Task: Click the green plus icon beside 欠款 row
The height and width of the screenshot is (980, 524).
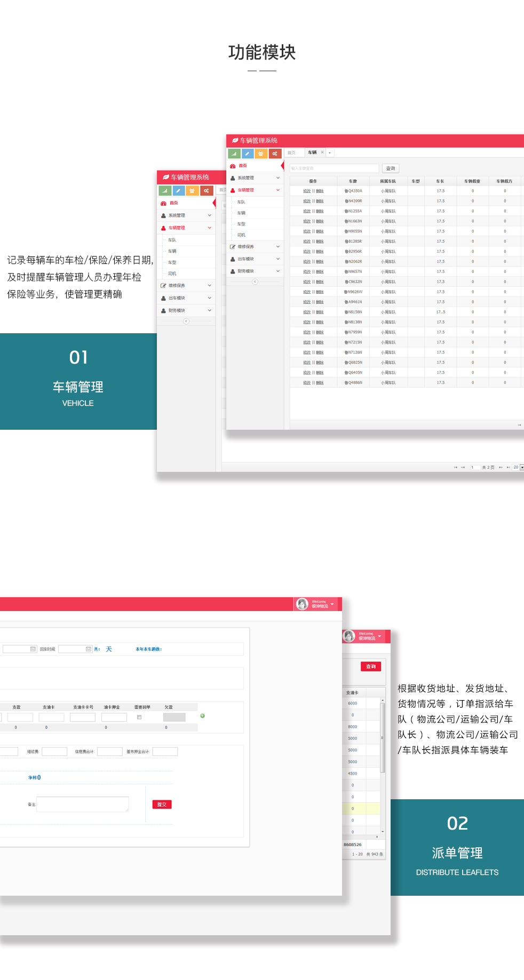Action: pos(202,716)
